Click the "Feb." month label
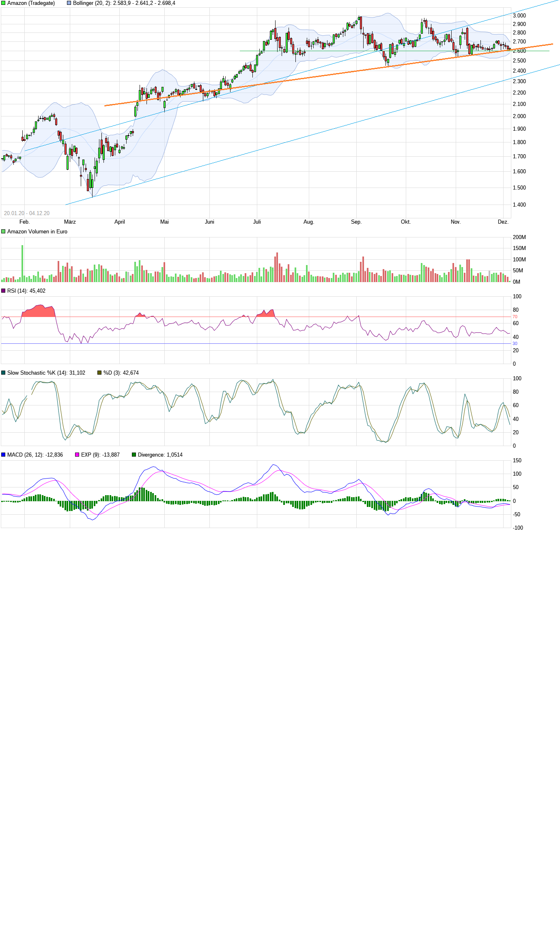The image size is (560, 940). pyautogui.click(x=24, y=222)
